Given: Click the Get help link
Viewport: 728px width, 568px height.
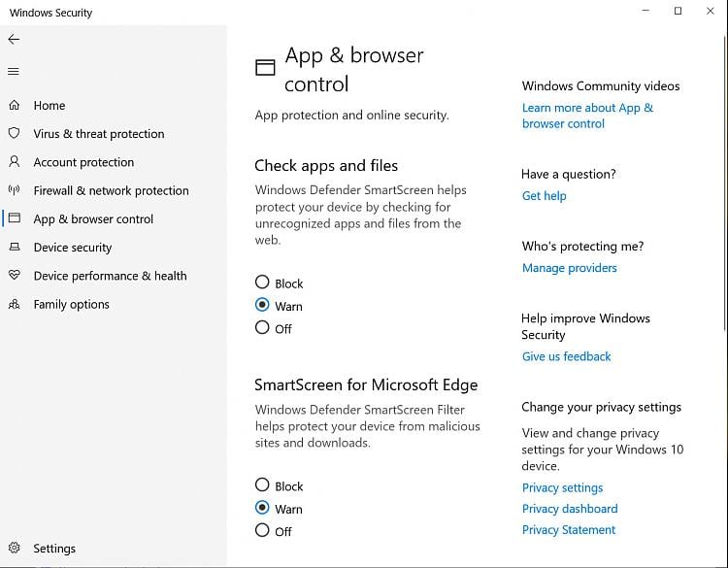Looking at the screenshot, I should 544,196.
